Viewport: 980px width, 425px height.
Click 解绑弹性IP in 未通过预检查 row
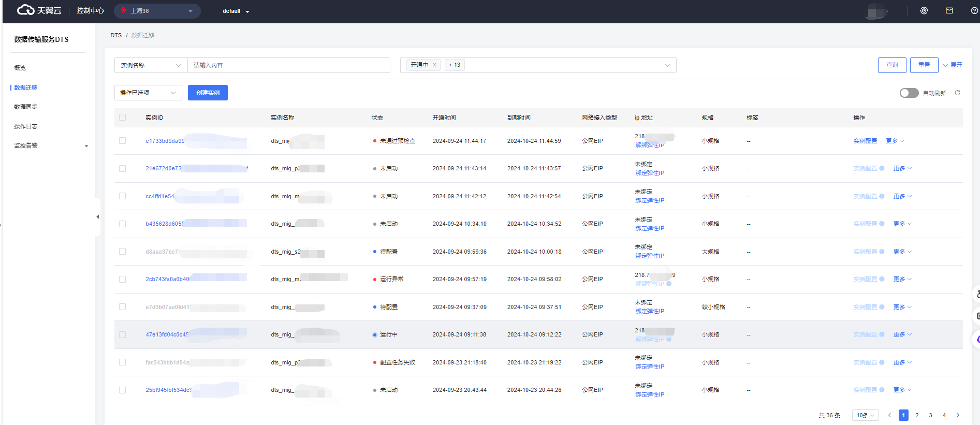pos(650,145)
